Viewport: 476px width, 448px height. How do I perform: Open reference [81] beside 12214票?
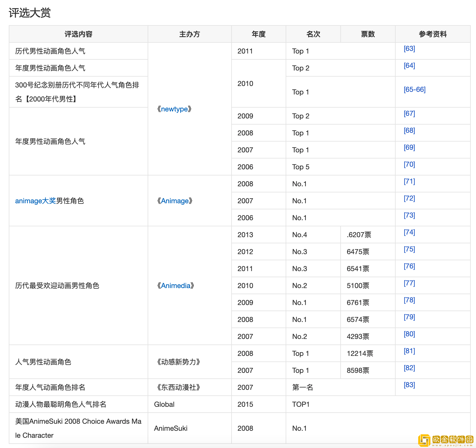409,351
